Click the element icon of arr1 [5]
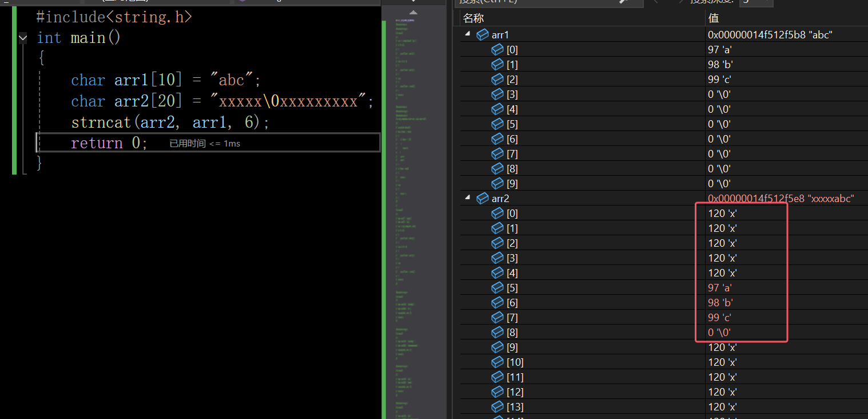Screen dimensions: 868x419 coord(497,124)
